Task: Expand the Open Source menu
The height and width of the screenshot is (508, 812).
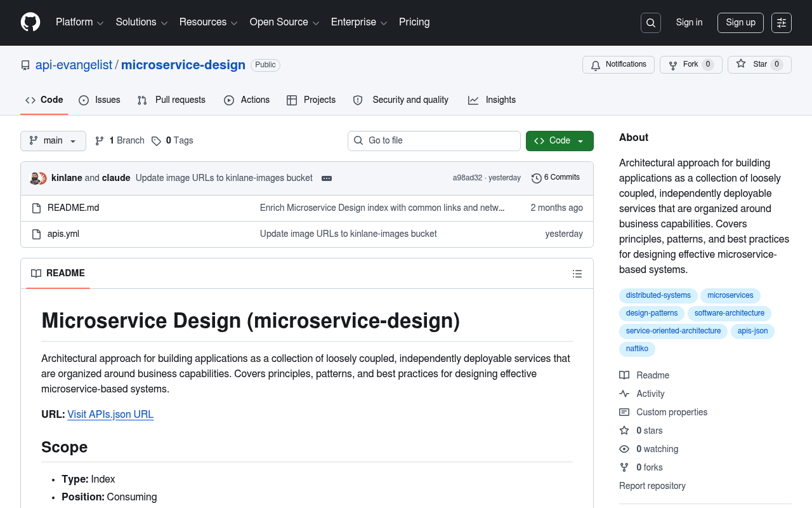Action: tap(284, 22)
